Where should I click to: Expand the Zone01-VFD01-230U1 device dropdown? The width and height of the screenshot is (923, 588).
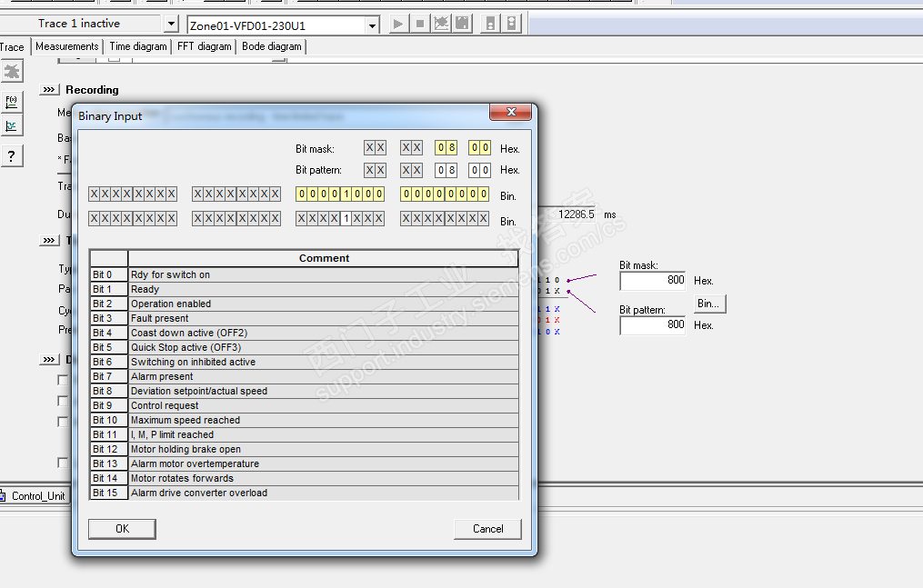tap(372, 26)
